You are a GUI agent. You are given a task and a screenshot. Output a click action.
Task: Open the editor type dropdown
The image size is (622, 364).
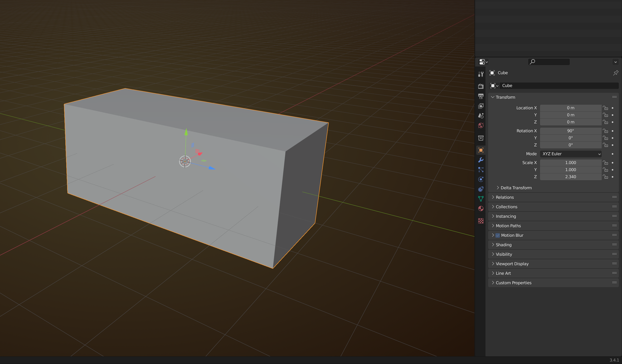click(x=483, y=62)
